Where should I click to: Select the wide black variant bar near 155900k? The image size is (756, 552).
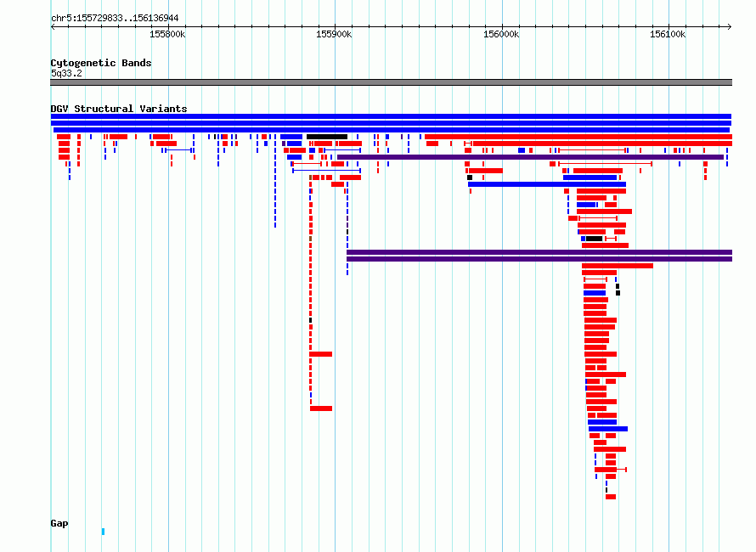coord(327,137)
